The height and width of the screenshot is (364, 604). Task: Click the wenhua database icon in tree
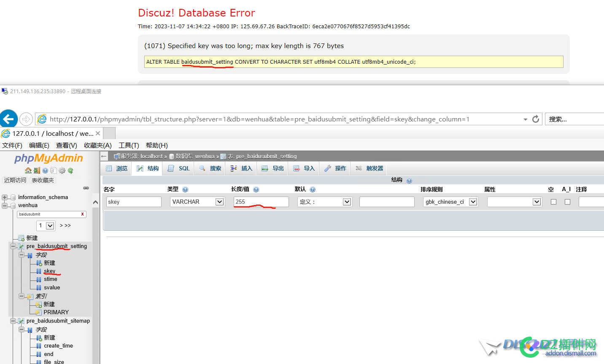pos(13,205)
